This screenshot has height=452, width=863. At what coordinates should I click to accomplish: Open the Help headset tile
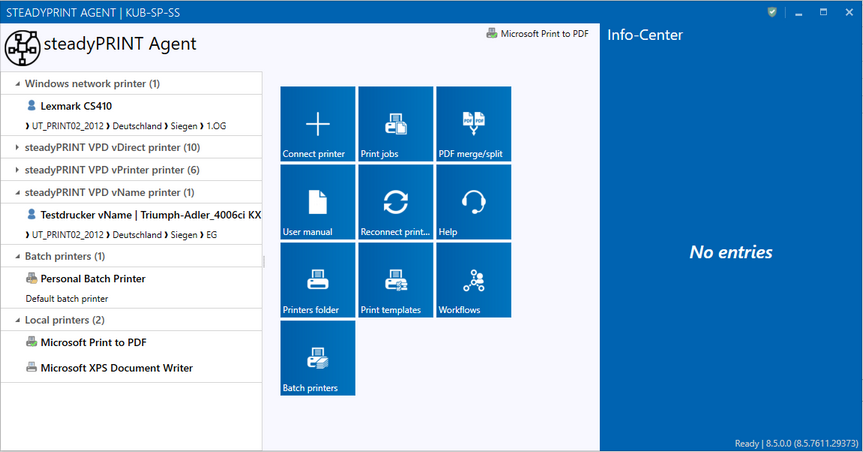pos(473,202)
